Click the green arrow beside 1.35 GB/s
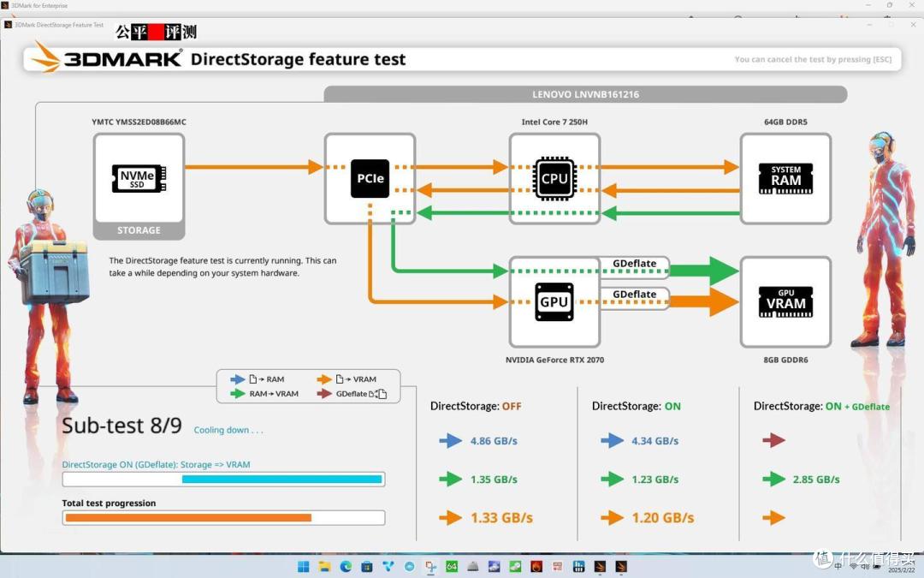924x578 pixels. coord(451,479)
